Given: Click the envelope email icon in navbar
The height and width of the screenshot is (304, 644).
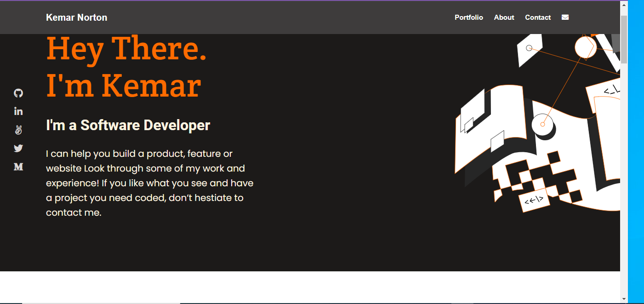Looking at the screenshot, I should [565, 17].
